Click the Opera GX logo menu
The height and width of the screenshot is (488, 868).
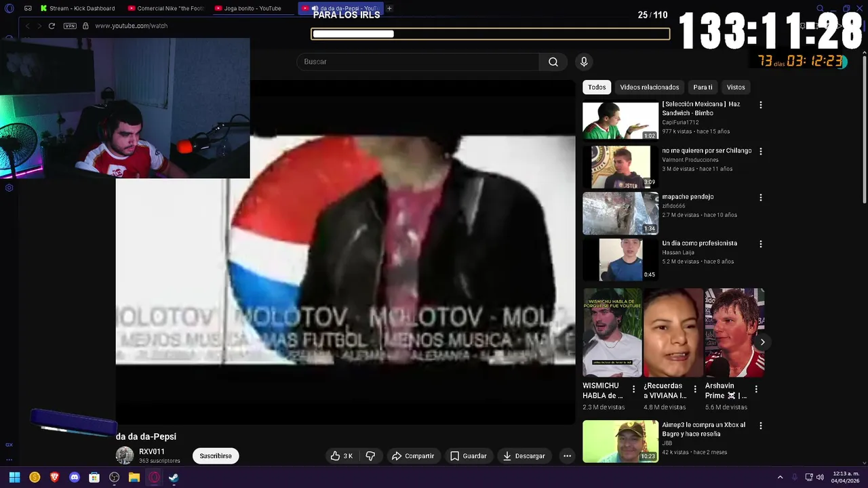9,8
